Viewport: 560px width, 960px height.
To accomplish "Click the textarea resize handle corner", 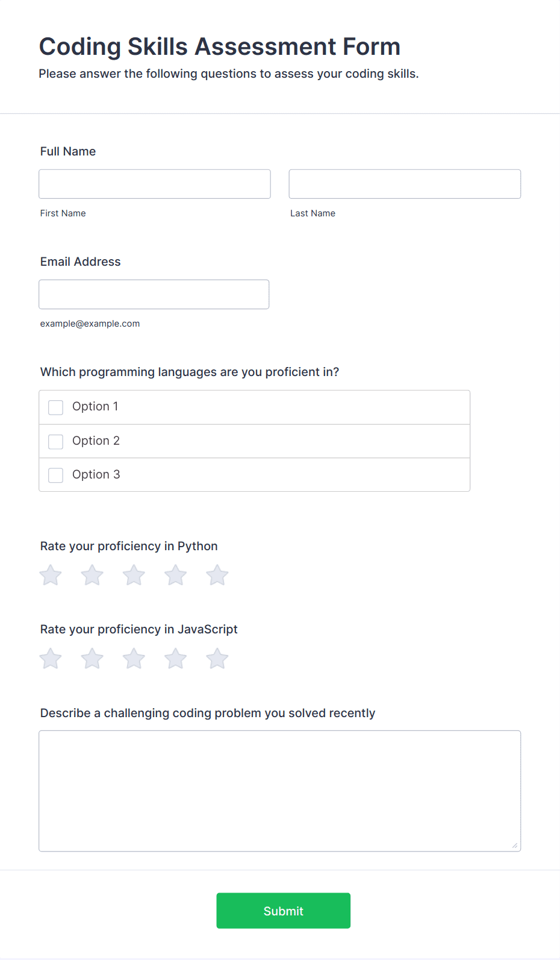I will [515, 845].
